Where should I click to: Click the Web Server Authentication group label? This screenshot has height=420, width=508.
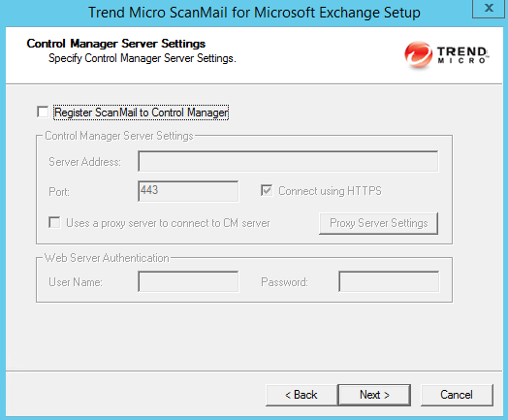pyautogui.click(x=107, y=258)
